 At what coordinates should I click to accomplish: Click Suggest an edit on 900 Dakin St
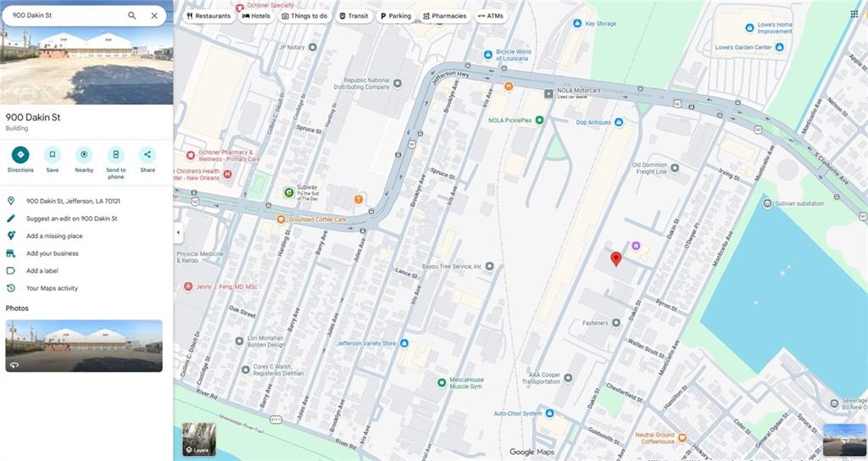[x=71, y=219]
